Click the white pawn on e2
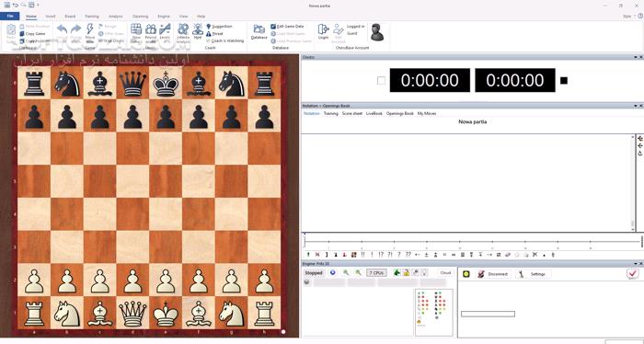The height and width of the screenshot is (344, 644). pos(166,281)
